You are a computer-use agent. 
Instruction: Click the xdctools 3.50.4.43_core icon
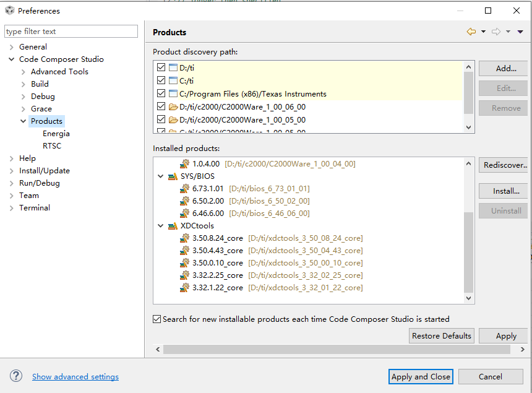tap(184, 251)
